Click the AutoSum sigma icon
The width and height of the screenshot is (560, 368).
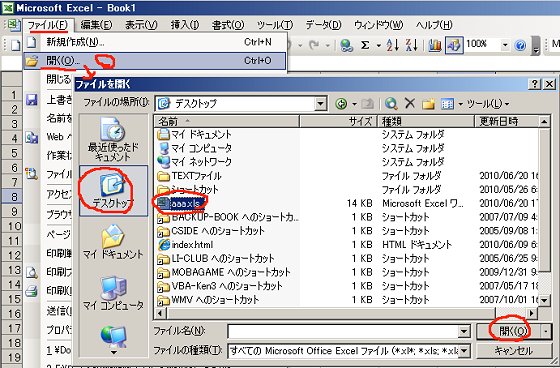[365, 45]
